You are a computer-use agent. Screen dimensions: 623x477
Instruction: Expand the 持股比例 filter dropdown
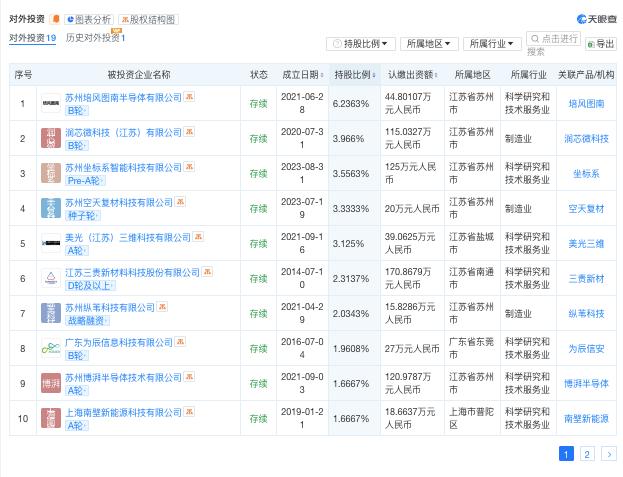[361, 44]
